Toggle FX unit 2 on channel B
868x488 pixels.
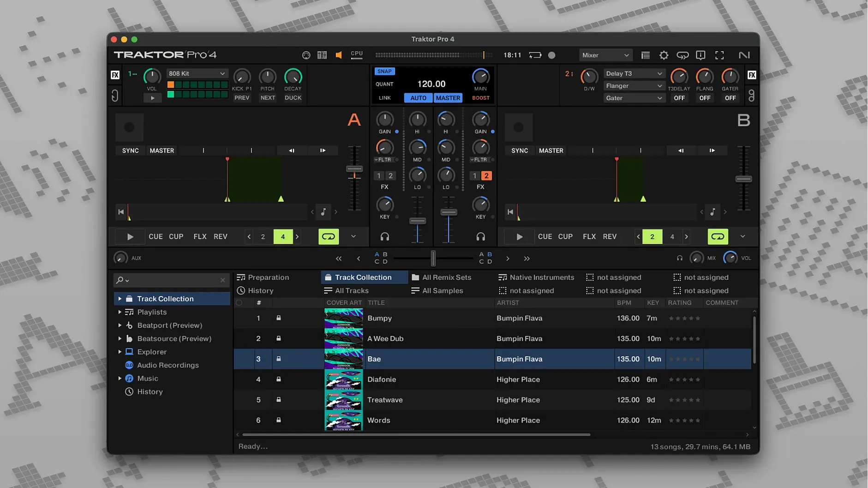(486, 176)
